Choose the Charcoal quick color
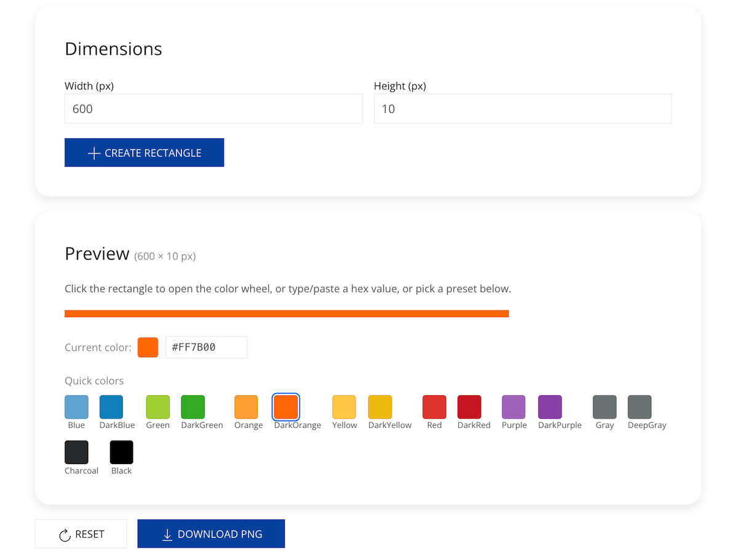 point(76,452)
